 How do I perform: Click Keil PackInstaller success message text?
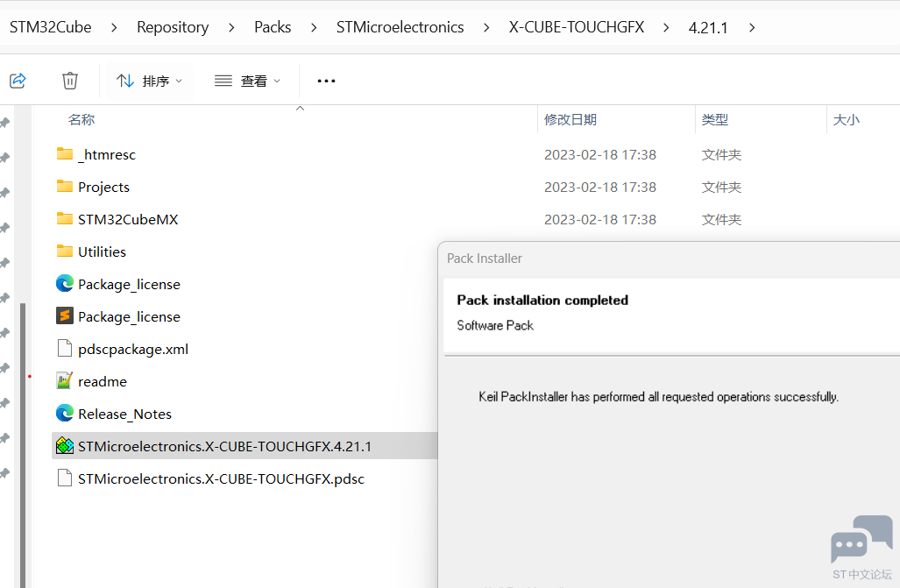(x=658, y=397)
